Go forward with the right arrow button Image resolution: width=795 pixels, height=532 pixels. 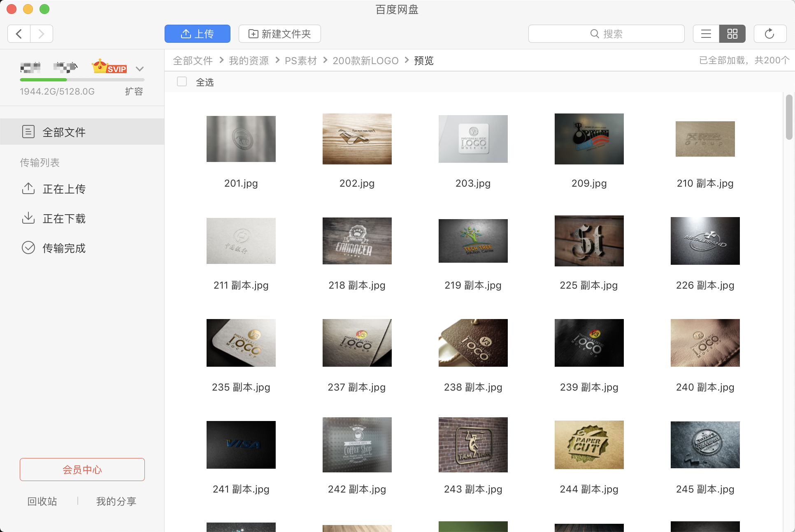(41, 34)
